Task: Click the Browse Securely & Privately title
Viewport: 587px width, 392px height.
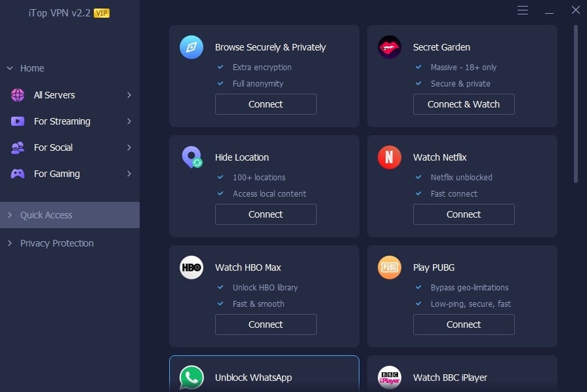Action: (x=270, y=47)
